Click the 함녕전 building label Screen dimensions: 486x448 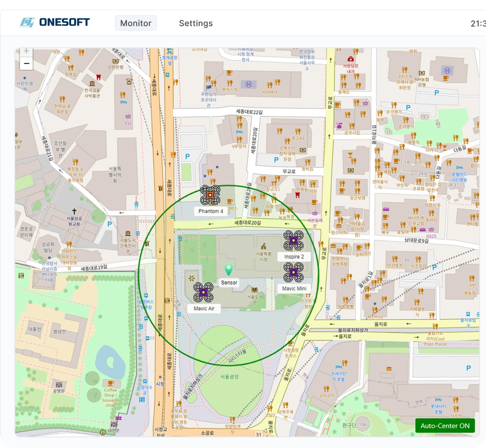(x=60, y=331)
